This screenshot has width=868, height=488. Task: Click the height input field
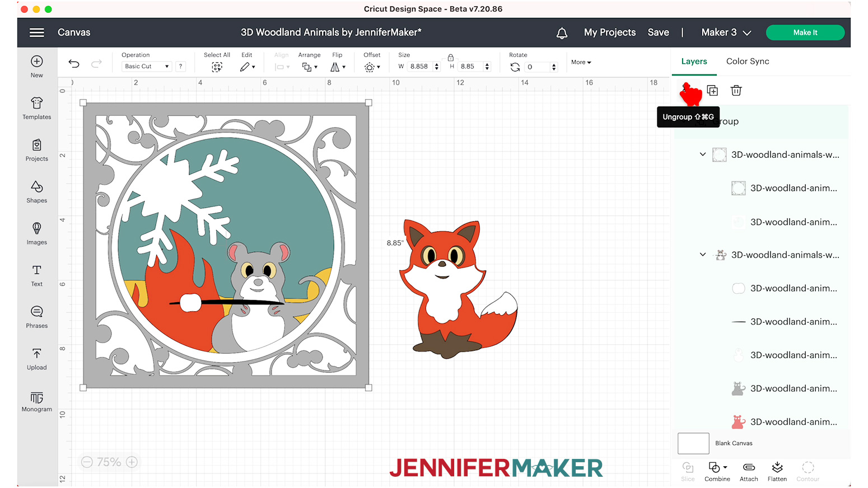pyautogui.click(x=470, y=67)
